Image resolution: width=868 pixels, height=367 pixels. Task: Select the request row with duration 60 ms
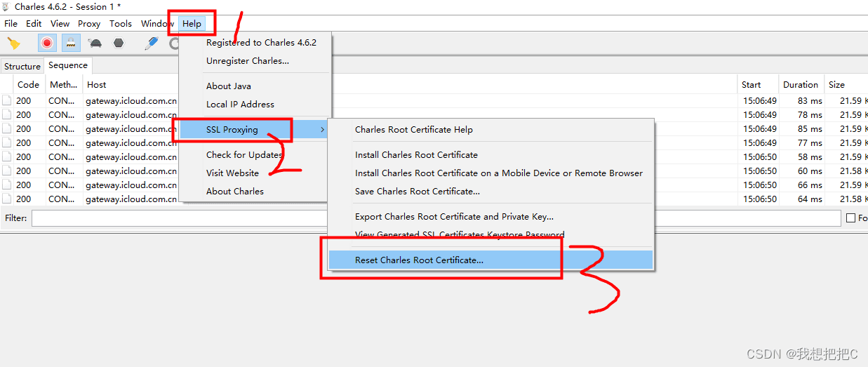click(x=434, y=171)
